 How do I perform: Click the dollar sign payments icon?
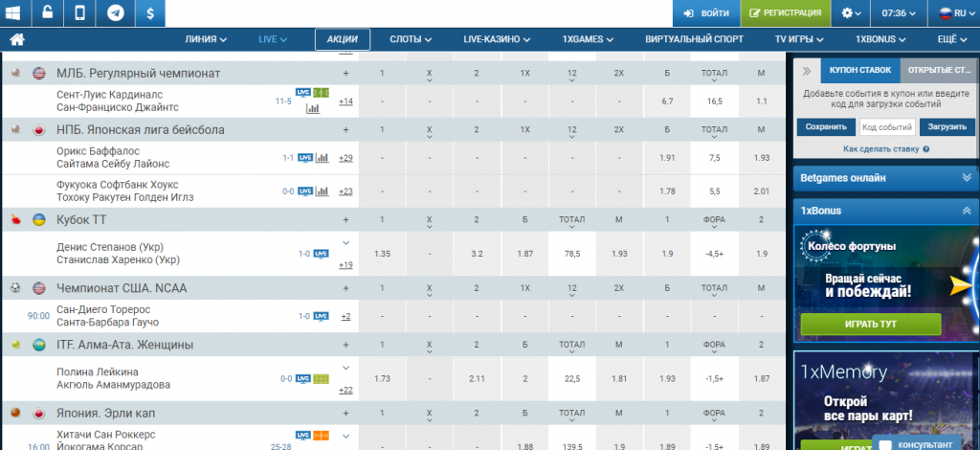point(150,13)
